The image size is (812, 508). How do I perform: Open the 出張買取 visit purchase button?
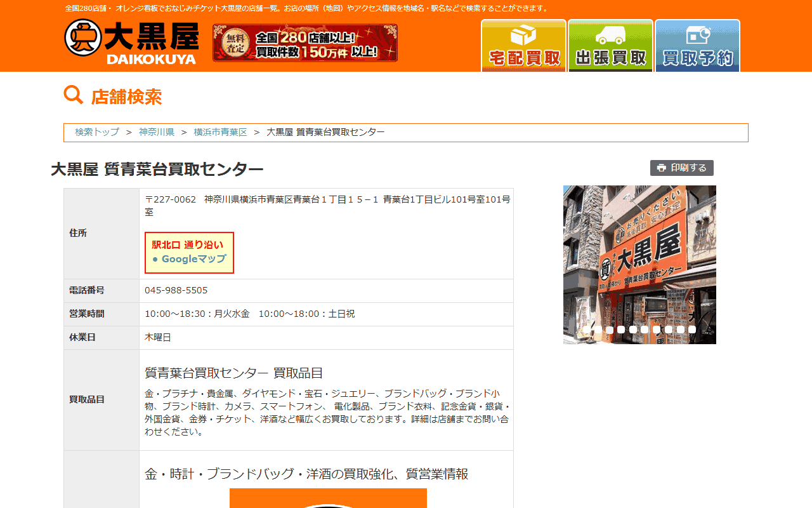tap(610, 46)
